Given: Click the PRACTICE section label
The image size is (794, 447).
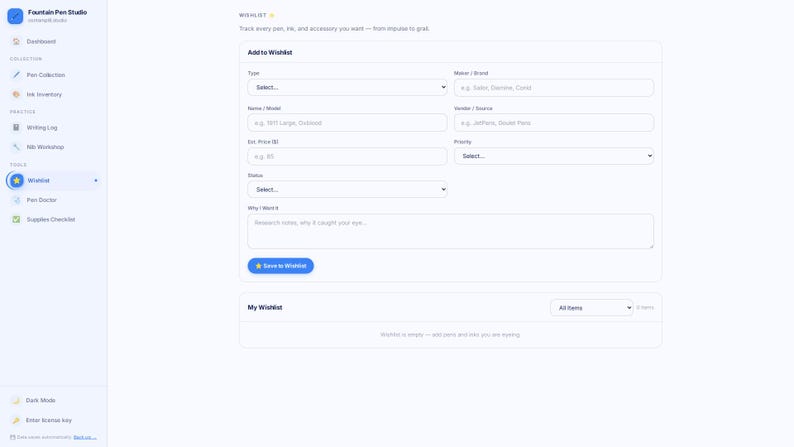Looking at the screenshot, I should pos(23,111).
